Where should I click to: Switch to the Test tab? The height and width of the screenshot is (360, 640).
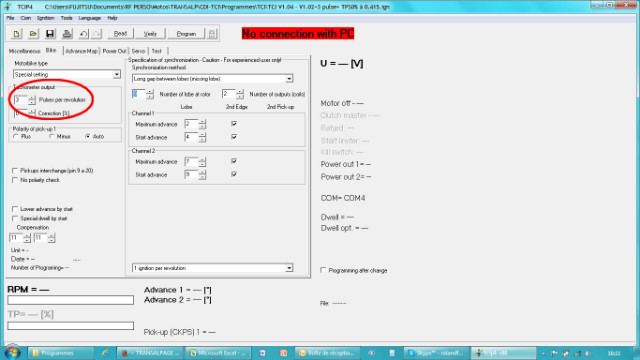click(157, 51)
